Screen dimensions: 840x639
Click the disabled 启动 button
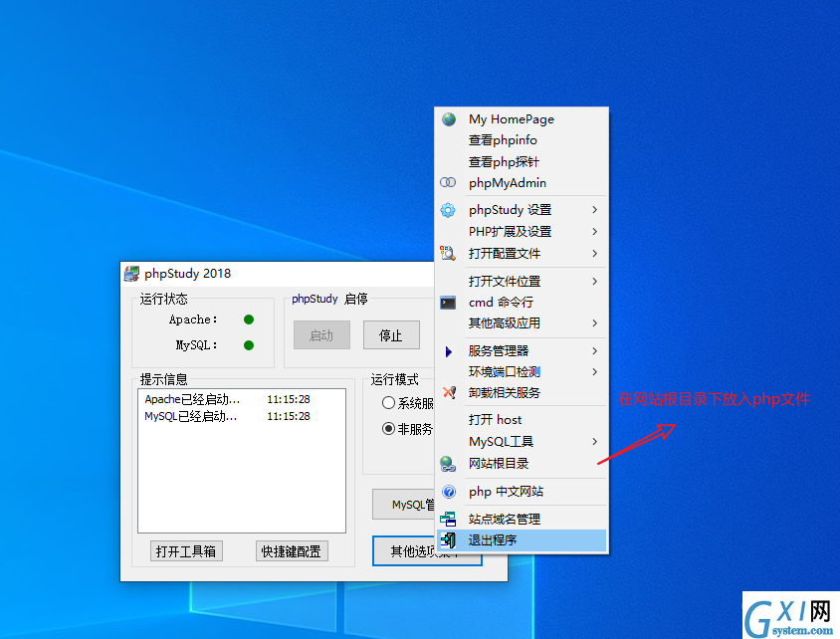click(x=321, y=335)
